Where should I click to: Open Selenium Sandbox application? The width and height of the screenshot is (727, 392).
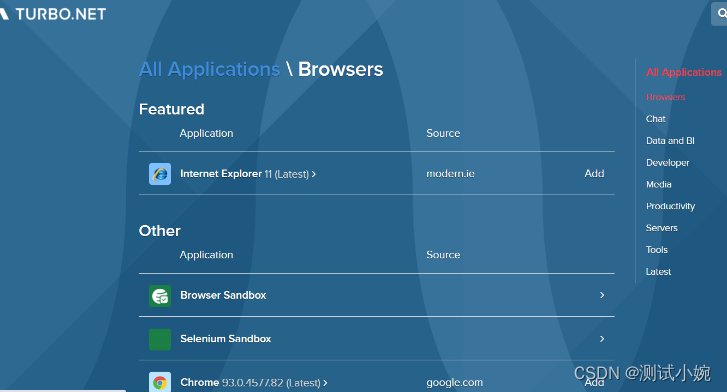(x=225, y=339)
